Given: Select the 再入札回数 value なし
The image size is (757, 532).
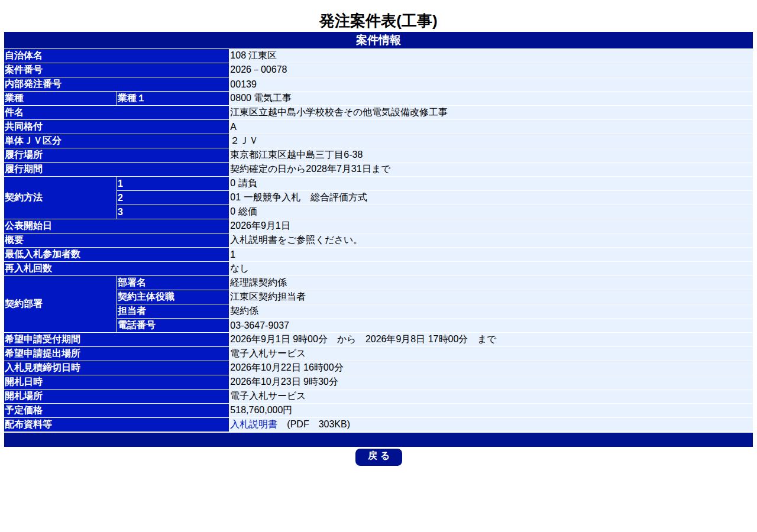Looking at the screenshot, I should (240, 268).
